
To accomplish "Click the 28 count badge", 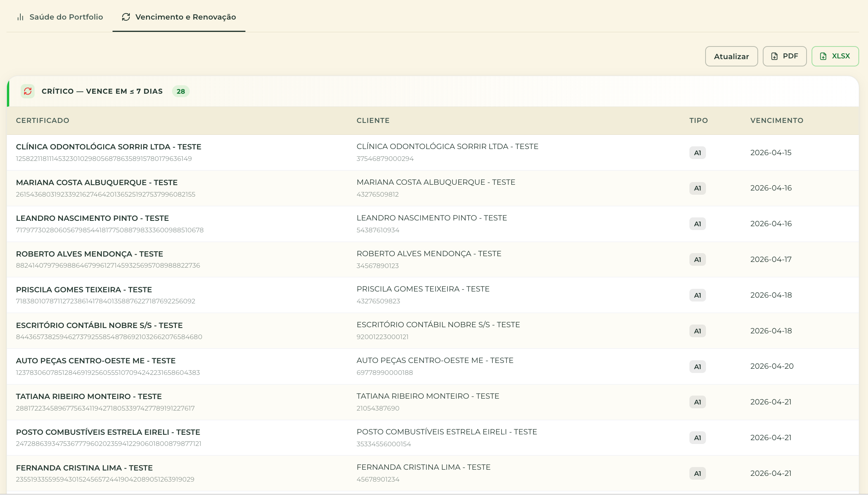I will tap(181, 91).
